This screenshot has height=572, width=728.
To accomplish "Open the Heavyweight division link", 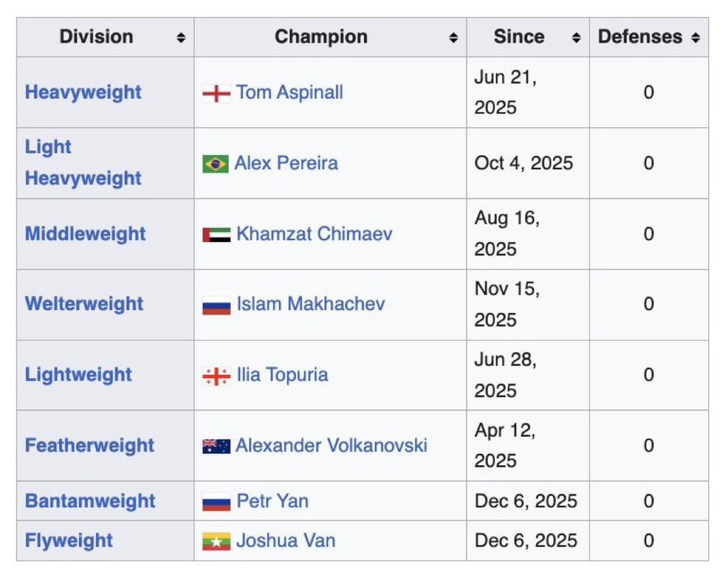I will click(83, 92).
